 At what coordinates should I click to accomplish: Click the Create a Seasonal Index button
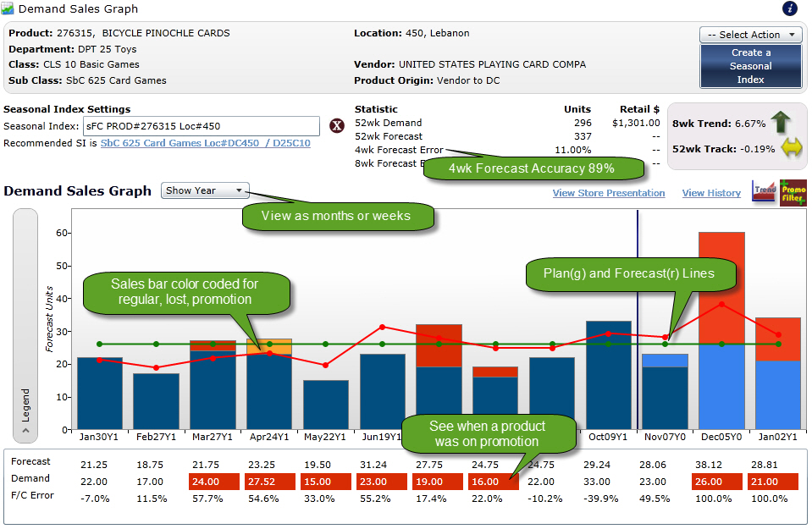(750, 64)
